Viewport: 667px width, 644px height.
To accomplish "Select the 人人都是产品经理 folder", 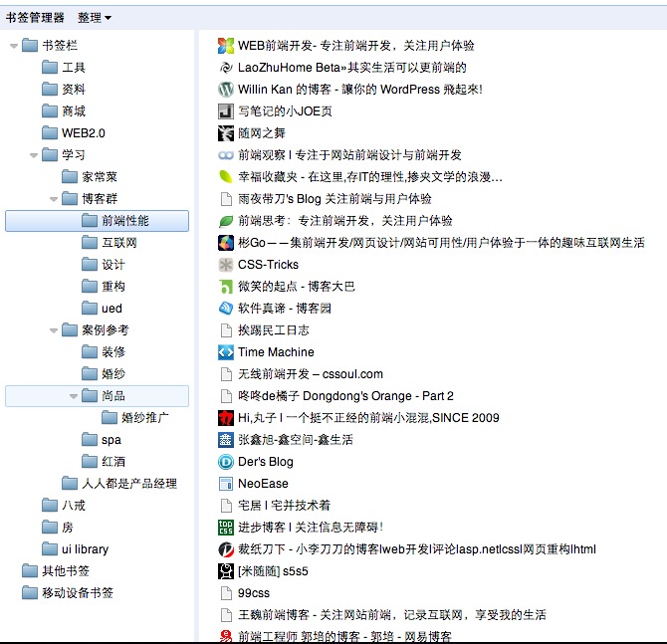I will (119, 484).
